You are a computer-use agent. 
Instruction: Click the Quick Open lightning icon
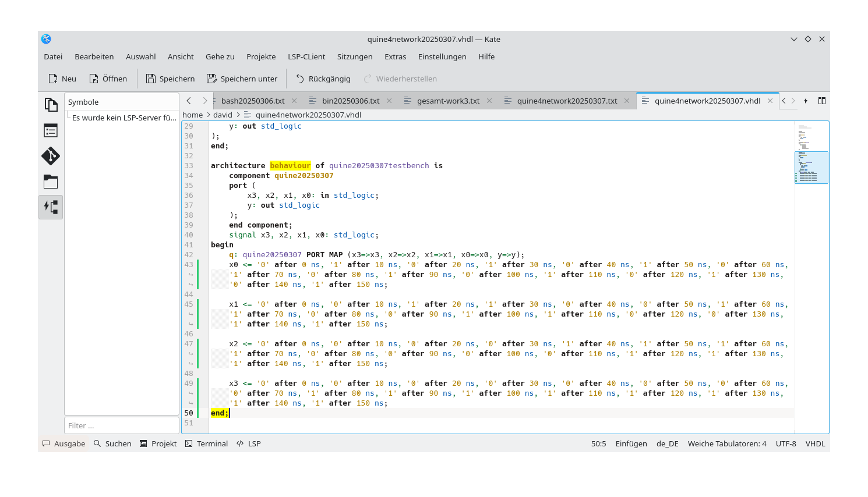point(806,100)
